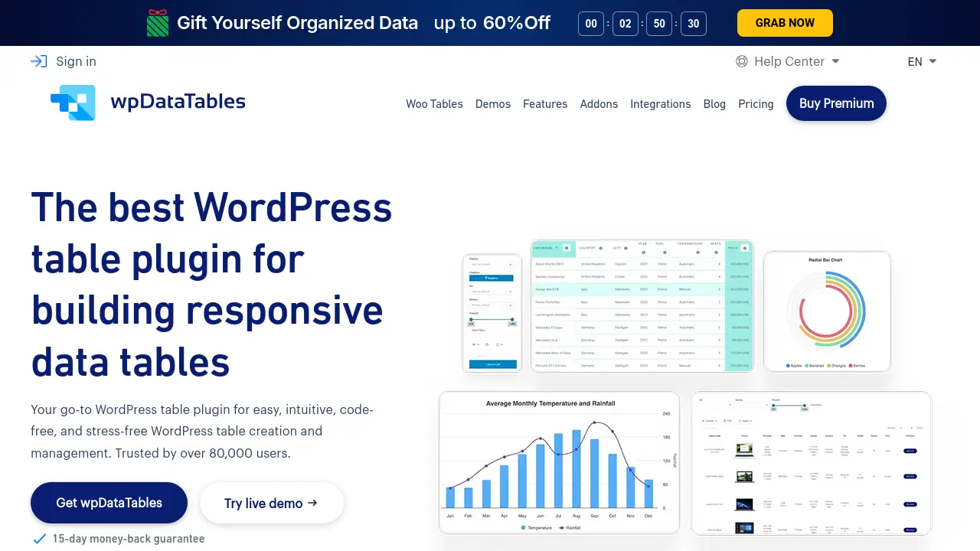Open the Woo Tables menu item
This screenshot has width=980, height=551.
coord(434,104)
